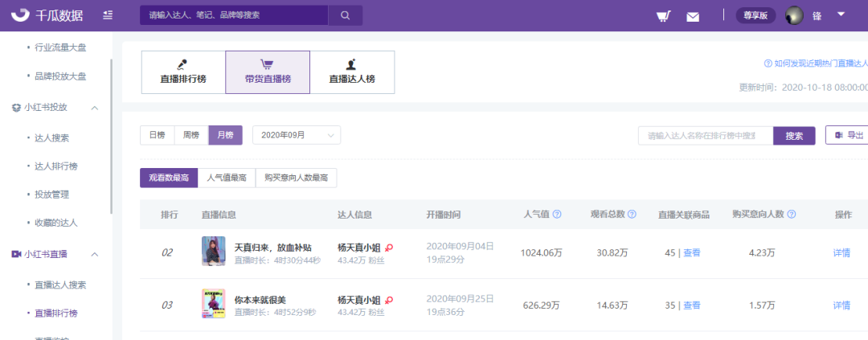Click the magnifier search icon in top bar
Image resolution: width=868 pixels, height=340 pixels.
(x=346, y=15)
